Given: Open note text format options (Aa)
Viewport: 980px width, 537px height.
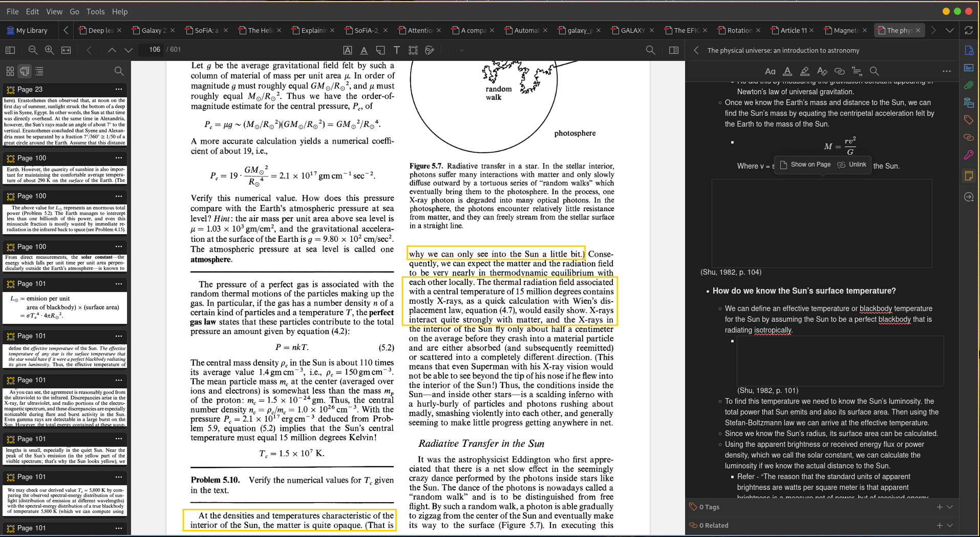Looking at the screenshot, I should click(x=770, y=71).
